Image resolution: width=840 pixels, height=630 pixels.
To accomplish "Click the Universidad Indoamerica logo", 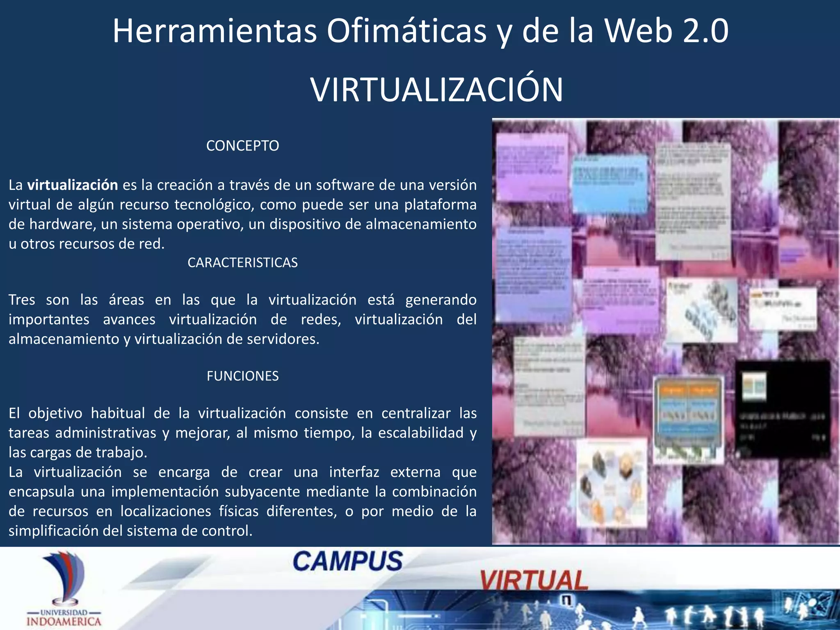I will click(x=64, y=589).
